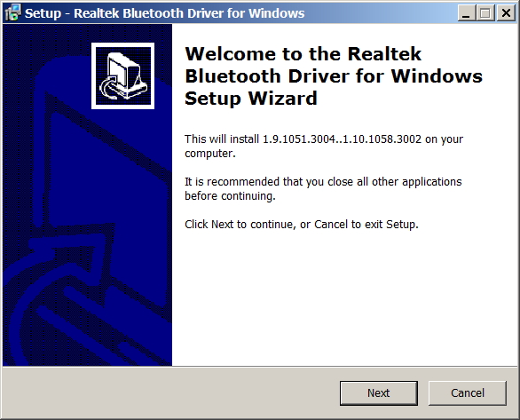Click the It is recommended paragraph text
This screenshot has height=420, width=520.
pos(323,189)
